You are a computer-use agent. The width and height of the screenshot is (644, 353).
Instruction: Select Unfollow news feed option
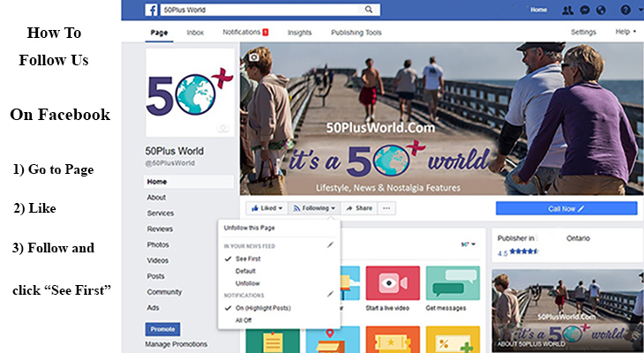(x=248, y=283)
